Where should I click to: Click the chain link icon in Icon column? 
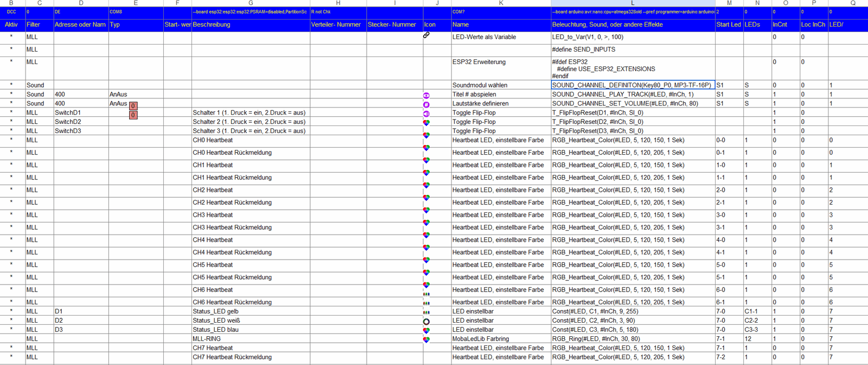tap(426, 35)
